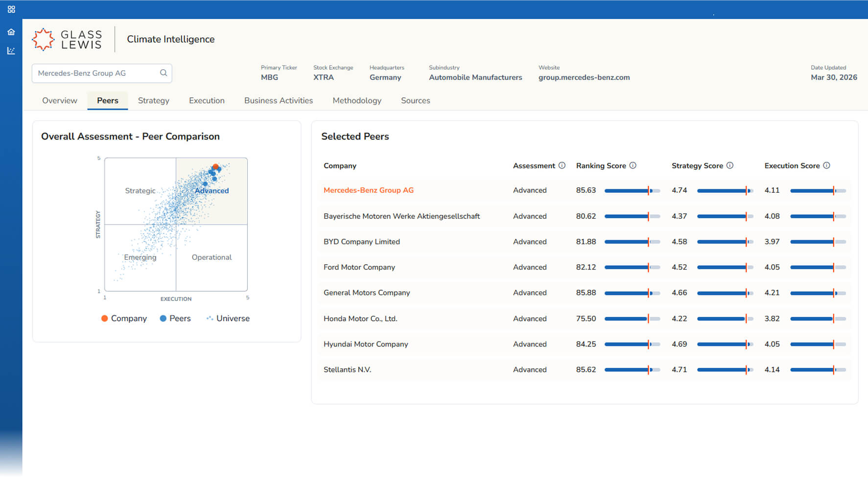The width and height of the screenshot is (868, 477).
Task: Click the Advanced quadrant label
Action: (211, 191)
